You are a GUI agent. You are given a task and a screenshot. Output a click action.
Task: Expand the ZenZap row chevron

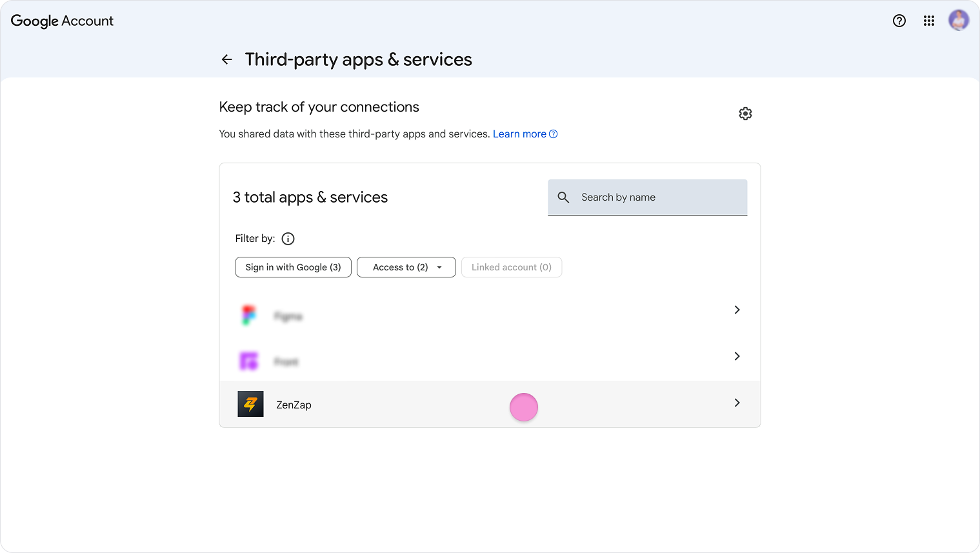737,403
